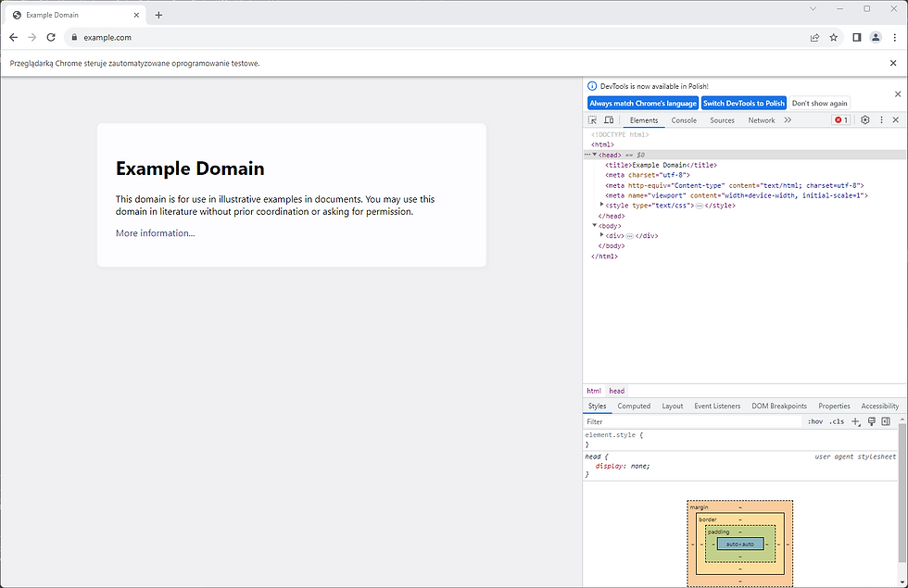Image resolution: width=908 pixels, height=588 pixels.
Task: Select the meta charset line
Action: pos(648,175)
